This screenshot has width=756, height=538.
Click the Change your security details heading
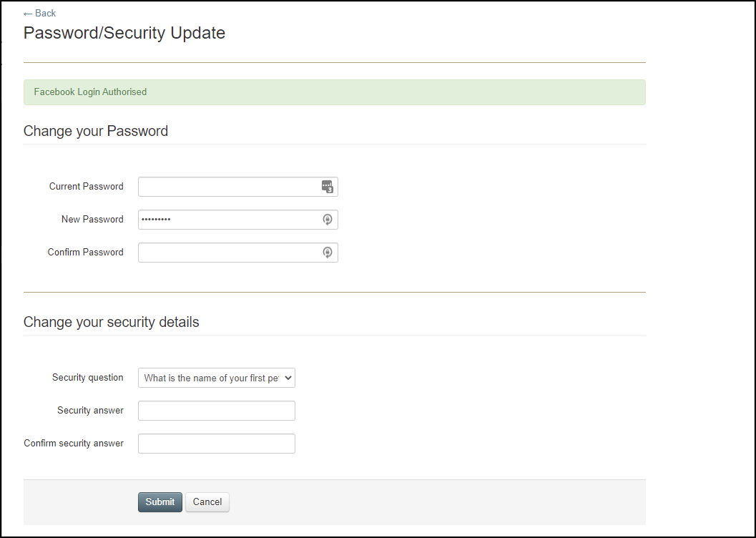click(112, 322)
